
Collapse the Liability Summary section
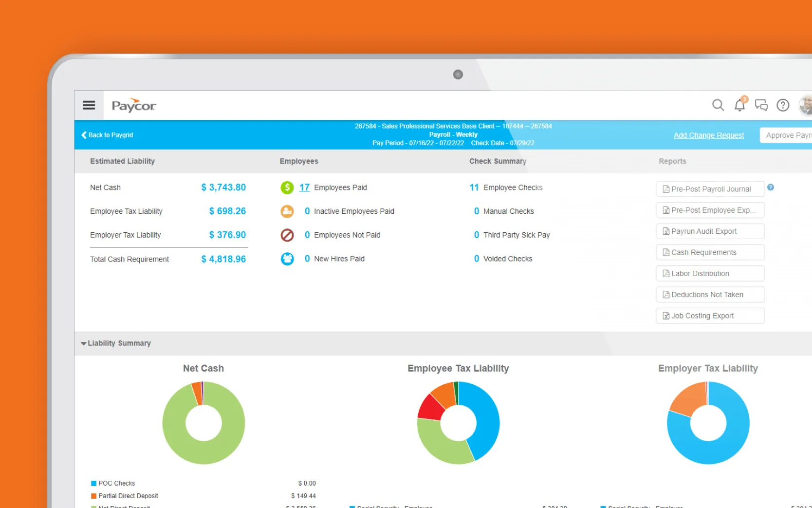pos(116,343)
